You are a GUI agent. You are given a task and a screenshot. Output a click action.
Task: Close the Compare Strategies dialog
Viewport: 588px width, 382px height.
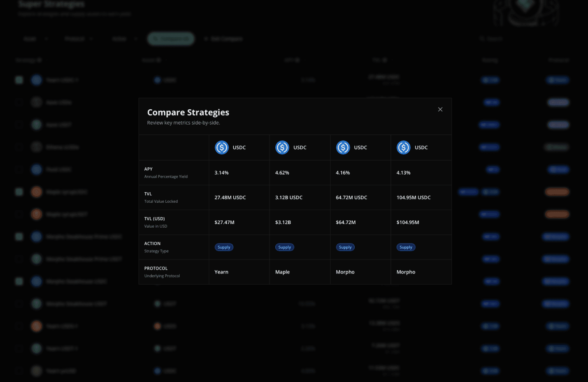[x=440, y=109]
